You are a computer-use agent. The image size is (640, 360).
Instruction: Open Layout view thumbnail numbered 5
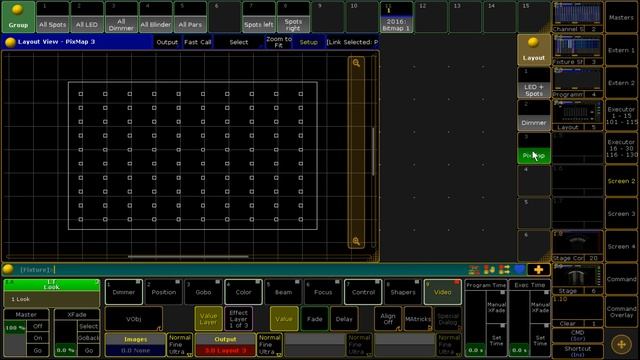tap(577, 115)
